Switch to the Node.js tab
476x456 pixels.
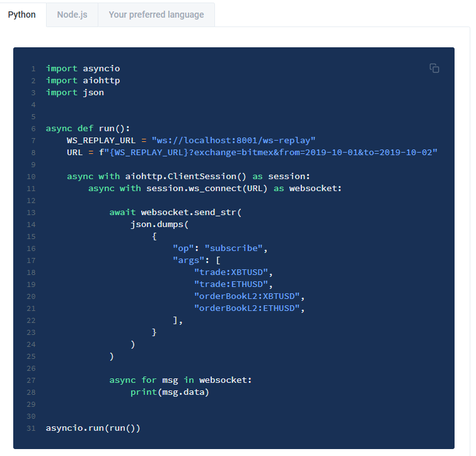pos(73,15)
